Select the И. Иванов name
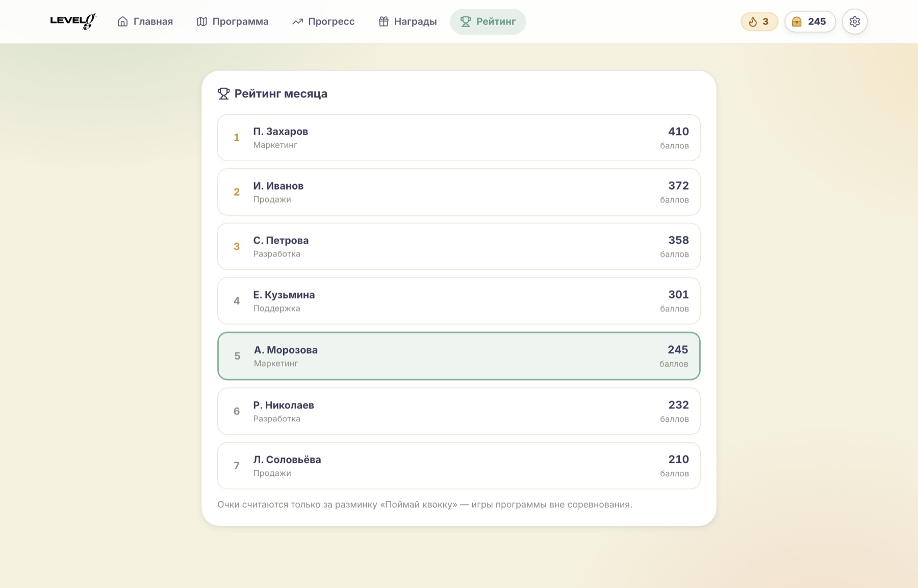 pyautogui.click(x=278, y=186)
